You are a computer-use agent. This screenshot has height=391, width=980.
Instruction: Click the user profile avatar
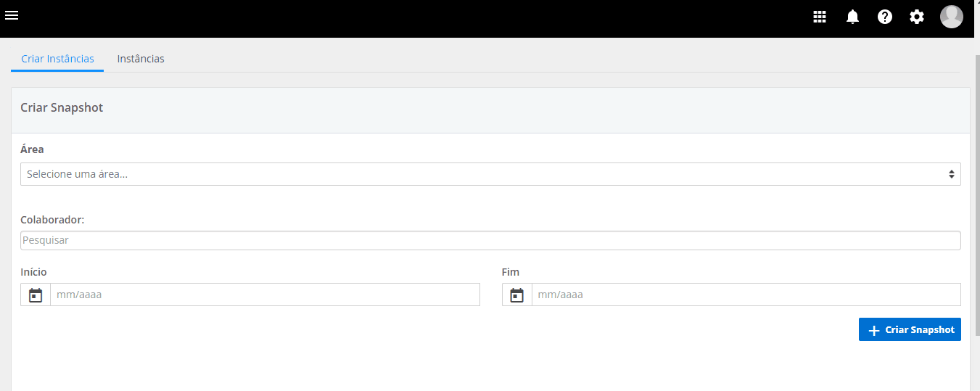(x=951, y=17)
